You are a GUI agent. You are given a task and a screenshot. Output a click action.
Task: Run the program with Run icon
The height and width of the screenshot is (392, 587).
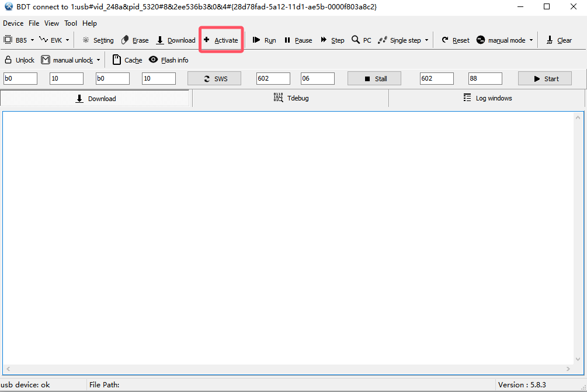tap(256, 40)
